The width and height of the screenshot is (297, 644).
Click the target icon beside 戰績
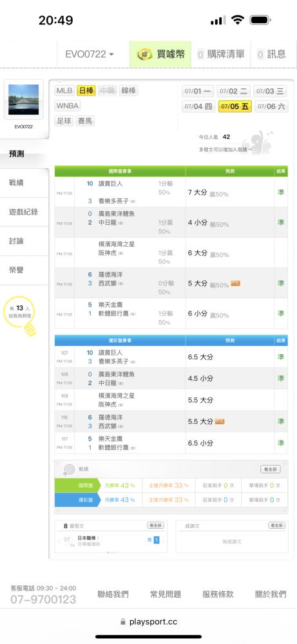(68, 469)
